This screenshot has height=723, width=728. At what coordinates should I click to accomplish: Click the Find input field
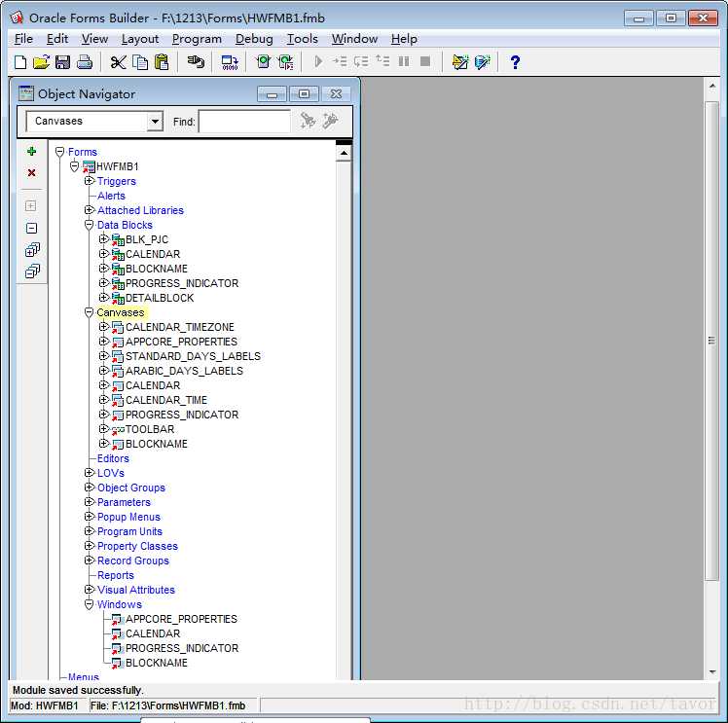(244, 122)
